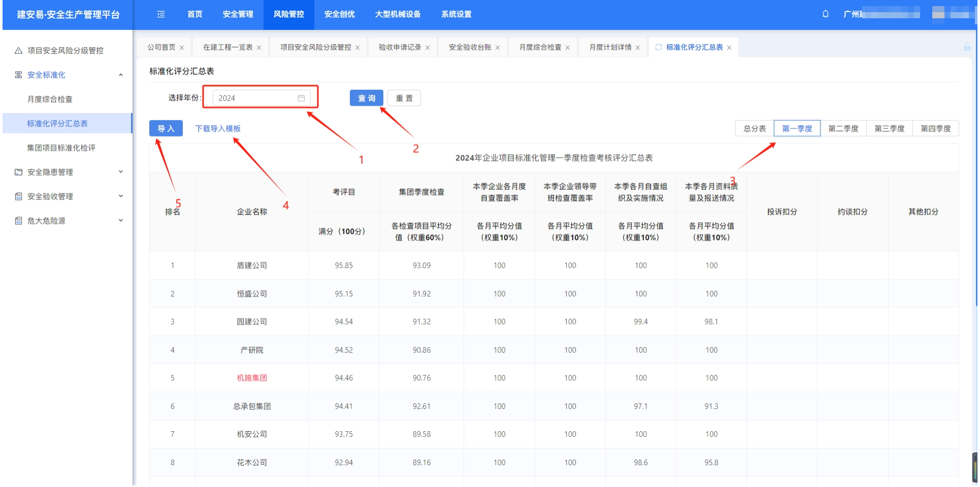Open the 风险管控 top menu
This screenshot has width=980, height=487.
click(x=288, y=14)
